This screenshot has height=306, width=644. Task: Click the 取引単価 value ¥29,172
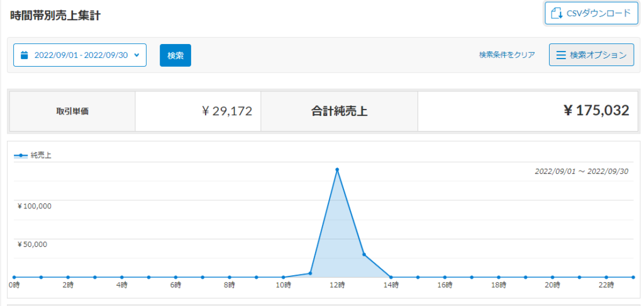(226, 111)
